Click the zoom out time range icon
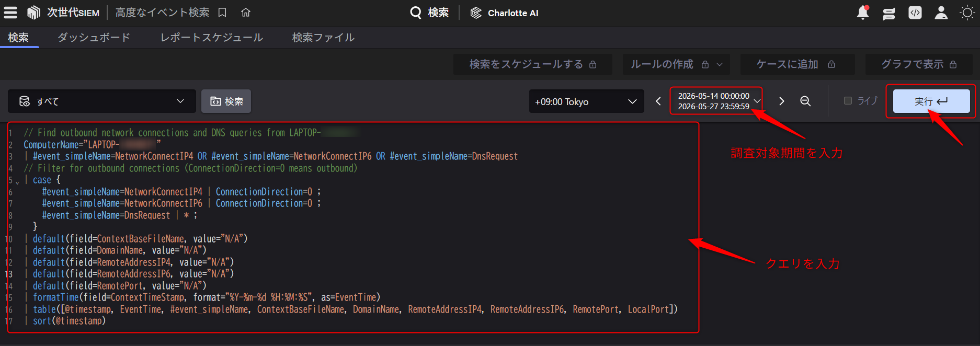980x346 pixels. pos(806,101)
